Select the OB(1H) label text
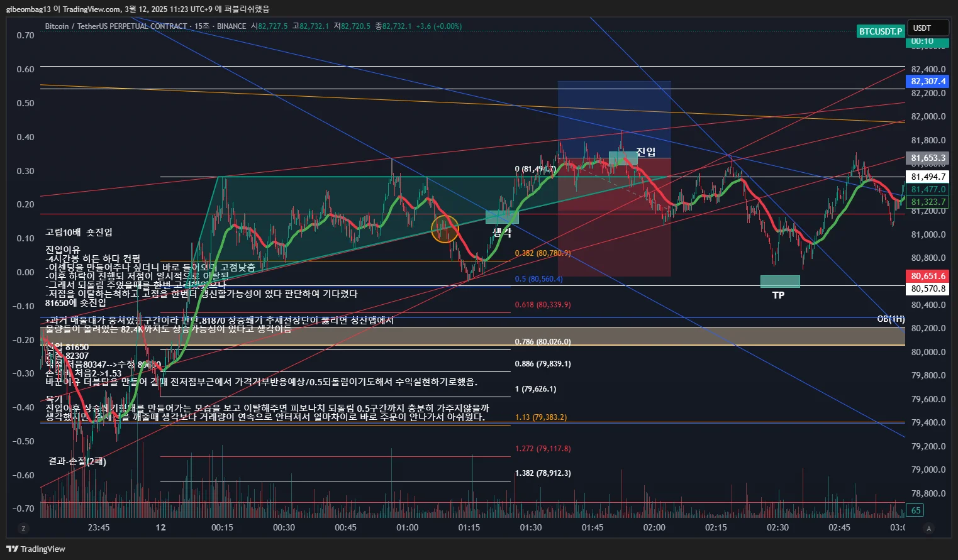The height and width of the screenshot is (560, 958). pyautogui.click(x=891, y=319)
